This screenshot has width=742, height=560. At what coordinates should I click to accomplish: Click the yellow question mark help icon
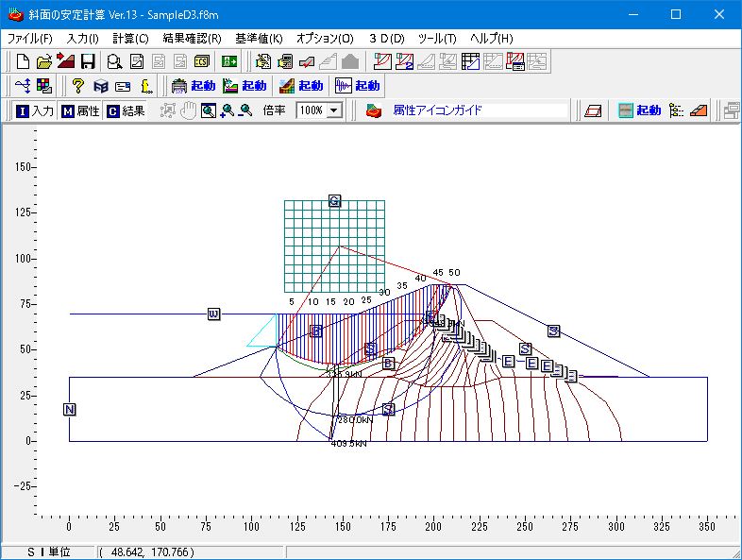coord(78,86)
